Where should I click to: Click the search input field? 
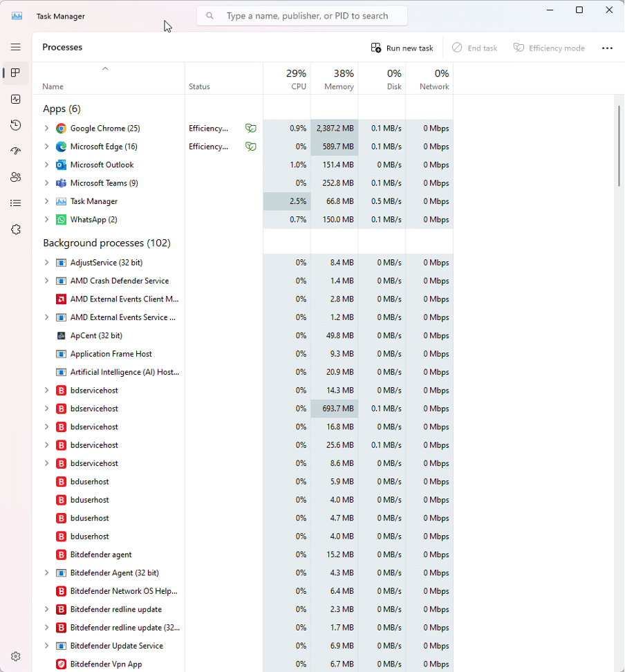pyautogui.click(x=301, y=16)
